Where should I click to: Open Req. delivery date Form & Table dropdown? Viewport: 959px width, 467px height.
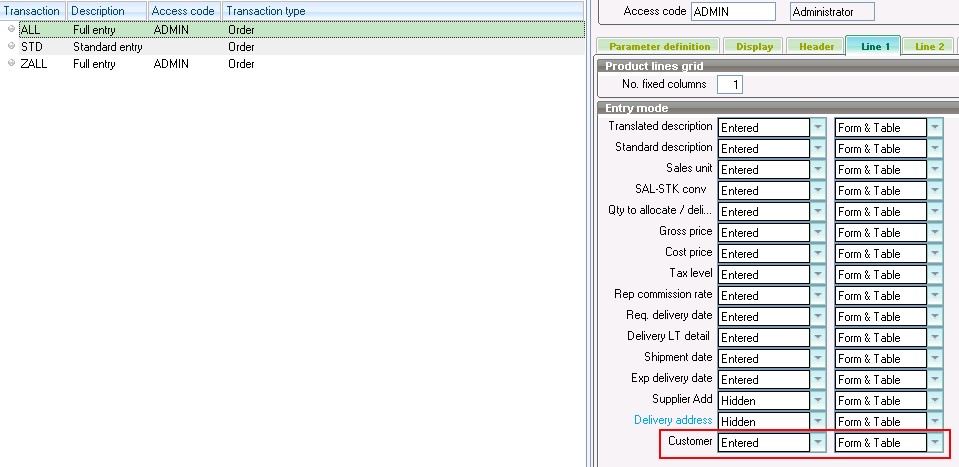pyautogui.click(x=935, y=317)
